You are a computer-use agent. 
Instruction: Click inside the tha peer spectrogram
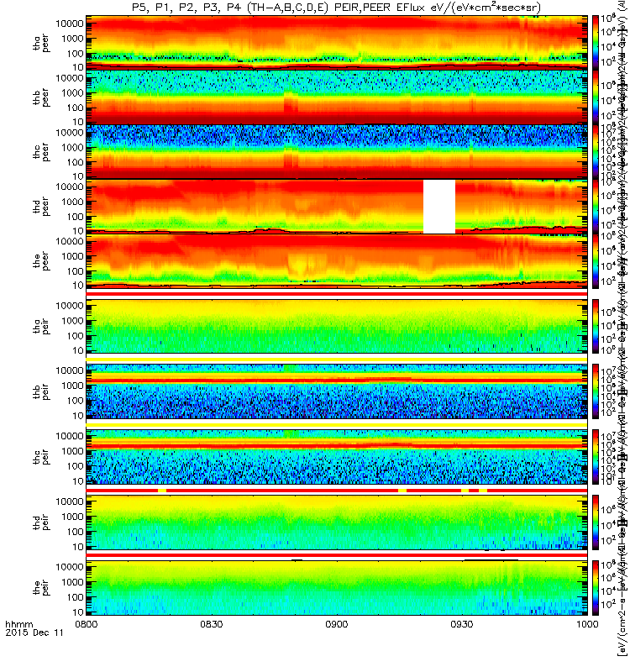coord(337,43)
